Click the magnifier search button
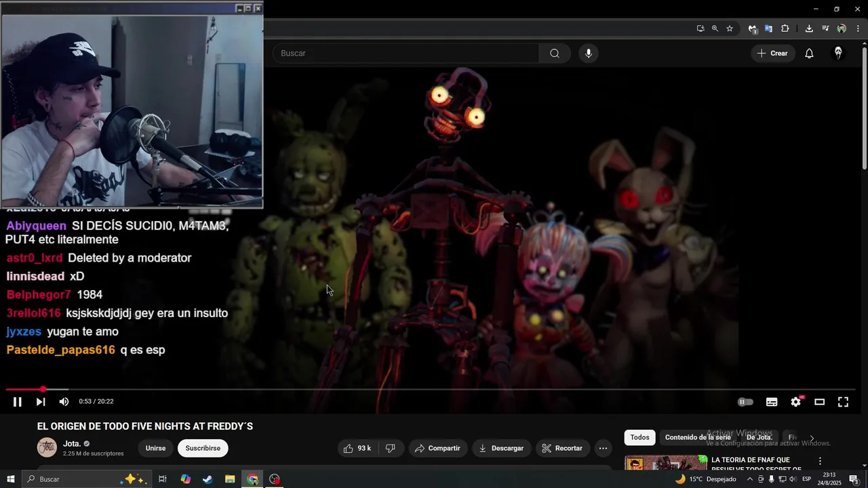The height and width of the screenshot is (488, 868). [555, 53]
